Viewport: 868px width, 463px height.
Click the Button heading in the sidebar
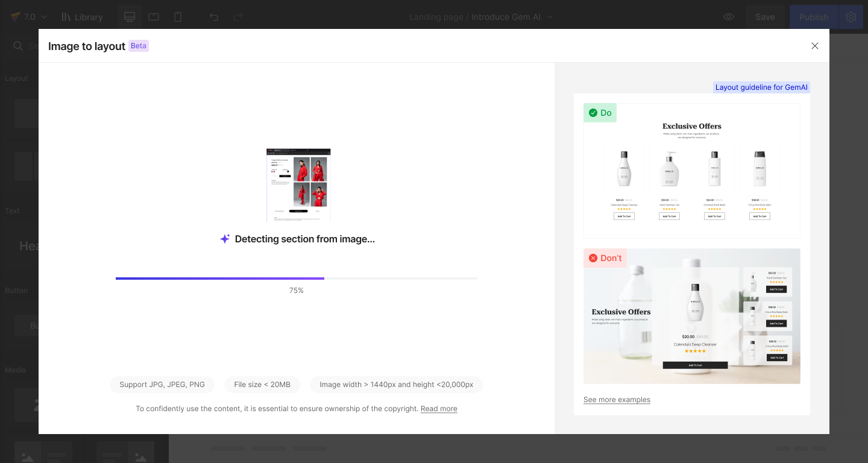pos(16,291)
